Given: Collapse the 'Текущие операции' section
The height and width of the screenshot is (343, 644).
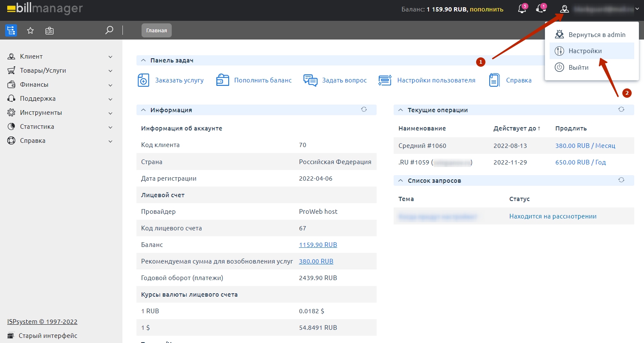Looking at the screenshot, I should (400, 110).
